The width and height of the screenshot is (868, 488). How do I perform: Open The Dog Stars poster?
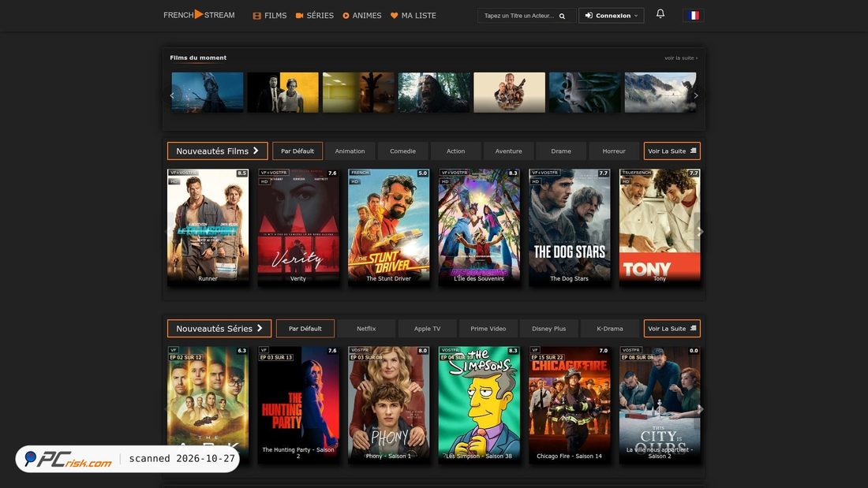pyautogui.click(x=570, y=227)
